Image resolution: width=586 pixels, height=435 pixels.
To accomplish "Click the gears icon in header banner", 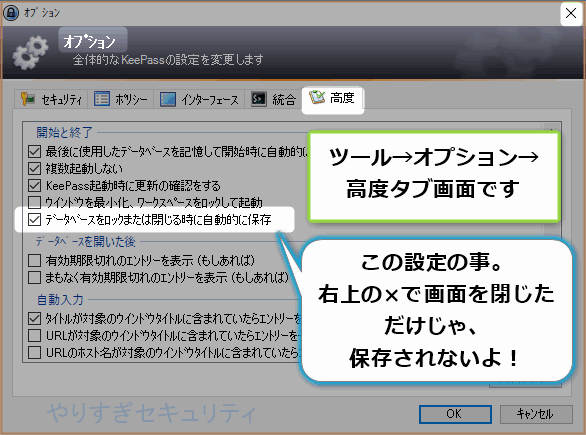I will (x=30, y=53).
